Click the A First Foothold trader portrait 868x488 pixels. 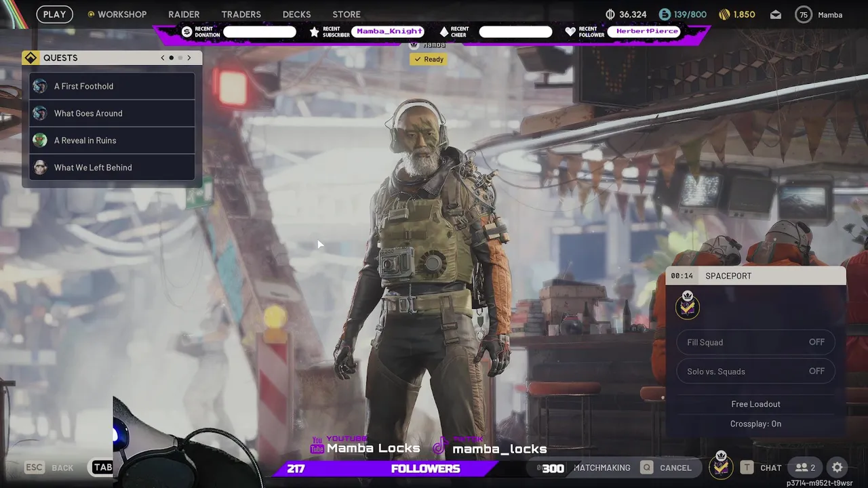tap(40, 86)
